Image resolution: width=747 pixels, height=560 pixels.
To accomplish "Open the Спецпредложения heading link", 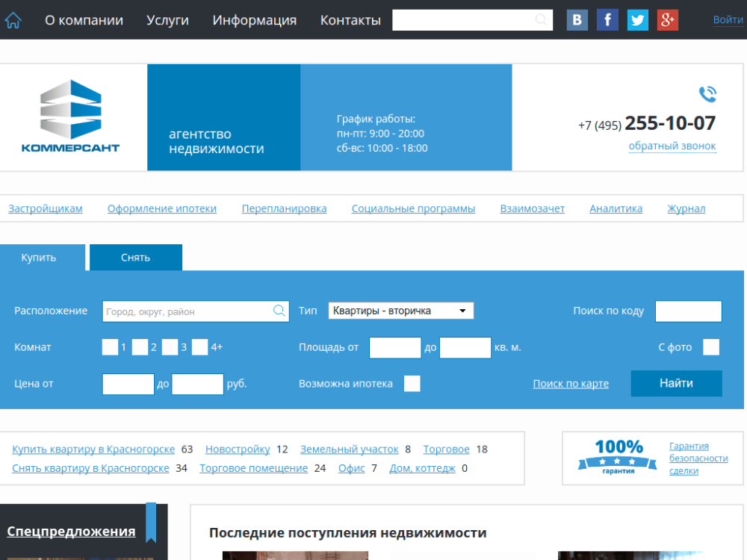I will 71,532.
